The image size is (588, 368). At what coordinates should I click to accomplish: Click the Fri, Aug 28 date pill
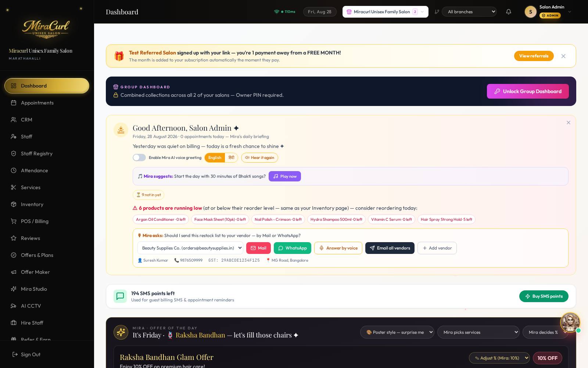pos(320,12)
